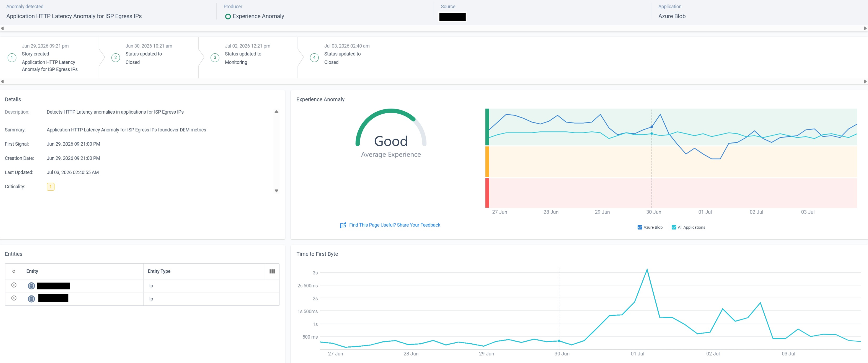Expand the second entity row
The image size is (868, 363).
14,298
